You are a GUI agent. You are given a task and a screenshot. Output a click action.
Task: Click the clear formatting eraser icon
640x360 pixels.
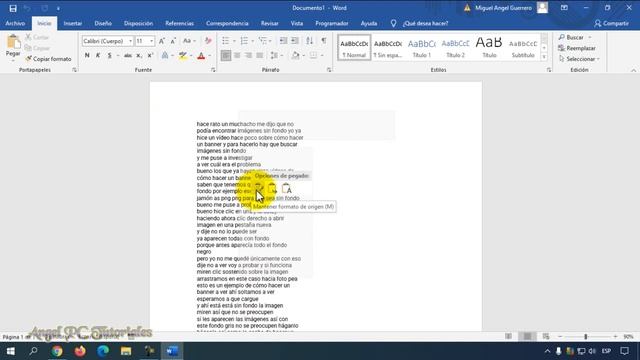click(208, 41)
